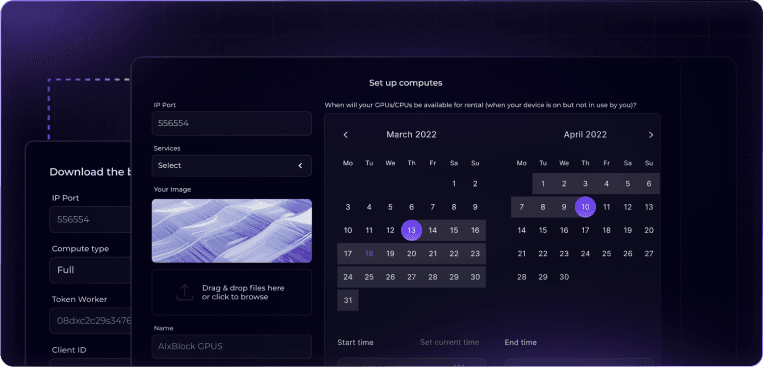Click Set current time link

[450, 342]
